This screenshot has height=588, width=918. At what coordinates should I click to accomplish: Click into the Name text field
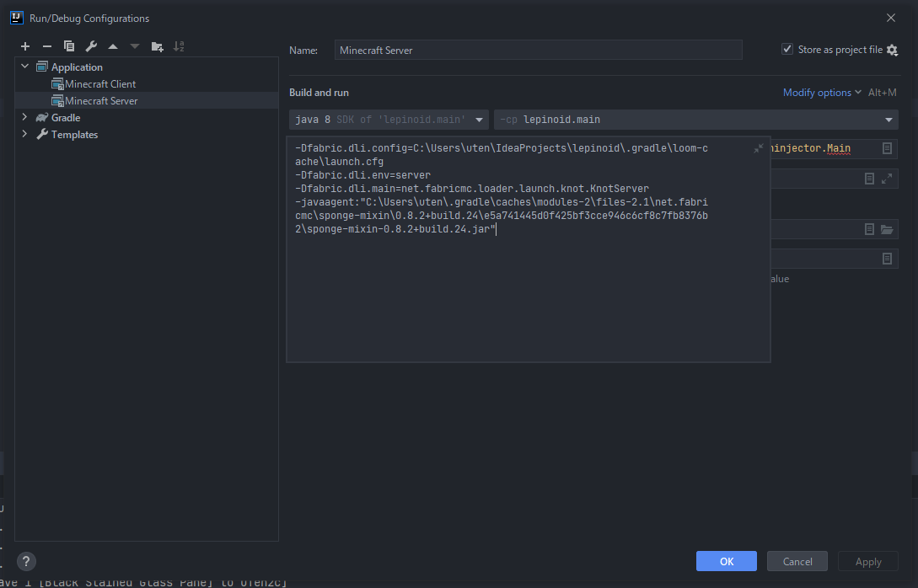(538, 51)
